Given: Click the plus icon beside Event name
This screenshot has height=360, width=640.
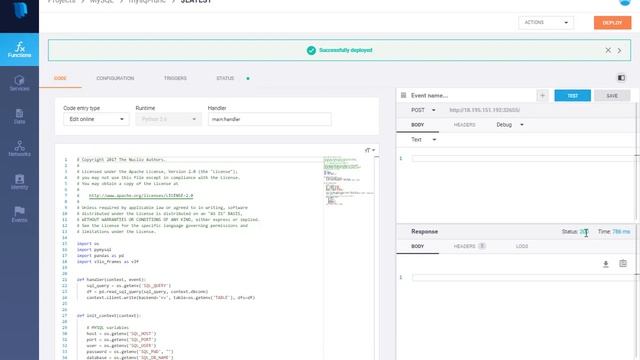Looking at the screenshot, I should tap(542, 96).
